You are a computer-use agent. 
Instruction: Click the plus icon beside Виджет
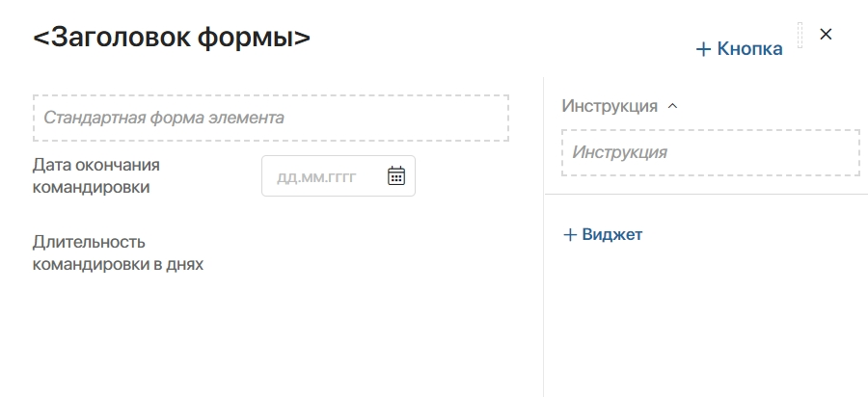point(570,234)
